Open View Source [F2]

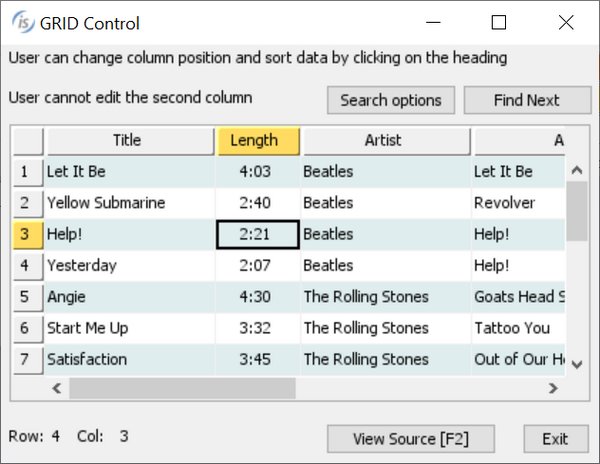(411, 438)
